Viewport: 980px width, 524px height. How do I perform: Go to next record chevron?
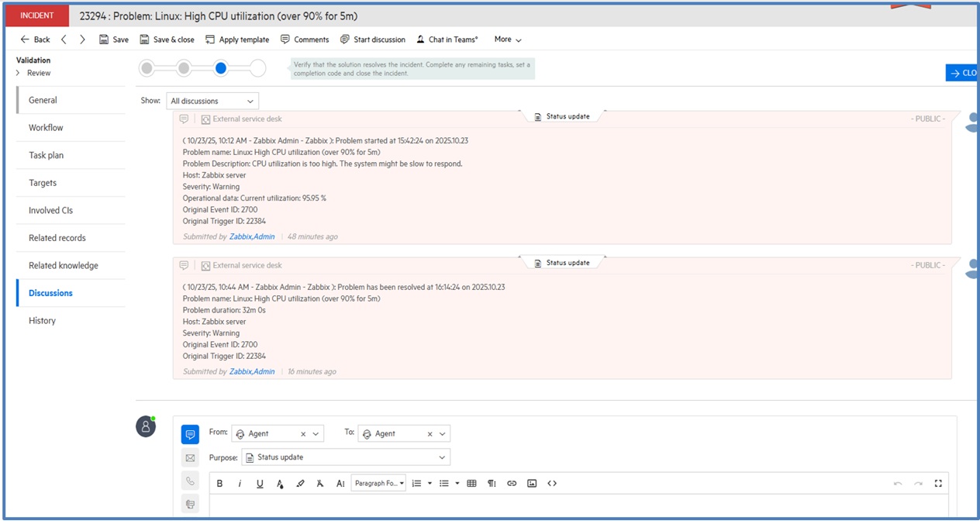[x=82, y=40]
